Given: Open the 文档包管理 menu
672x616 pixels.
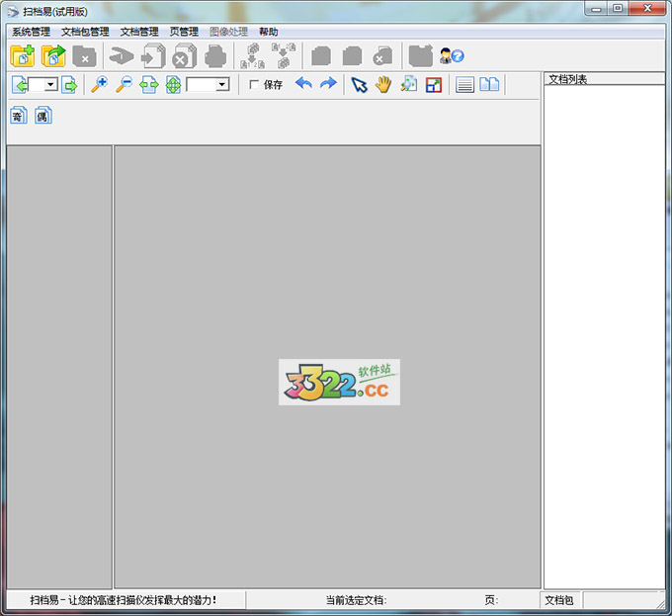Looking at the screenshot, I should [x=85, y=32].
